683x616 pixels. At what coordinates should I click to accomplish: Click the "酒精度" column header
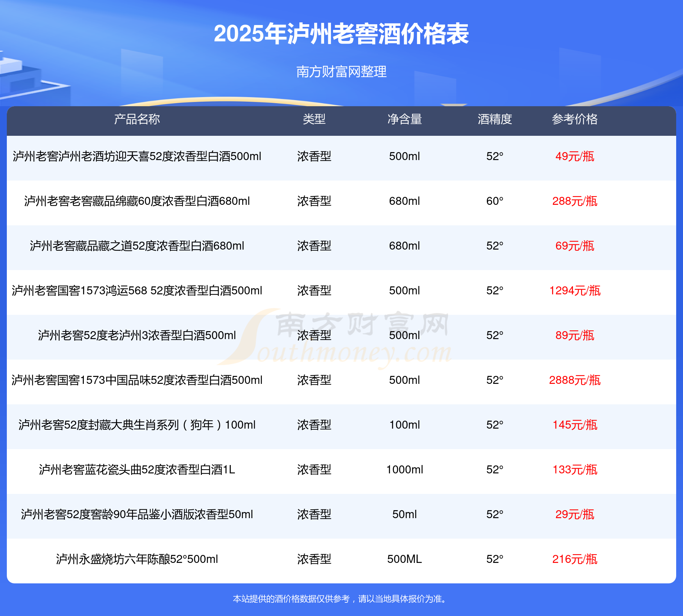pos(495,119)
